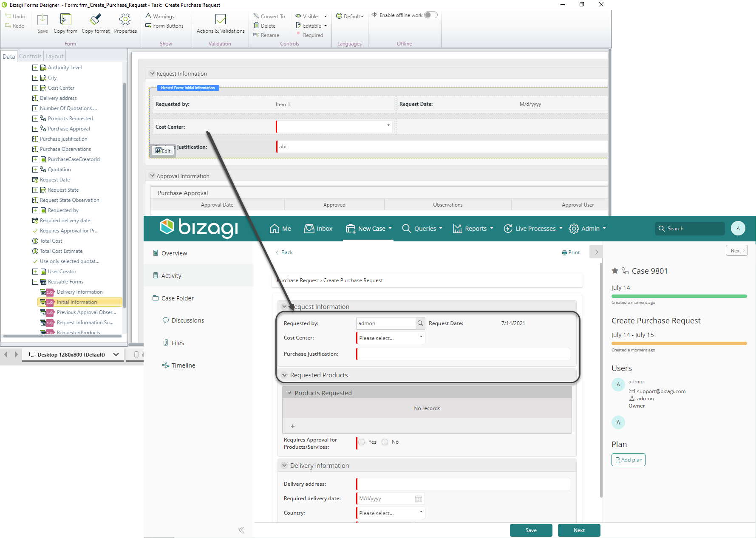Select Total Cost Estimate attribute

tap(61, 251)
